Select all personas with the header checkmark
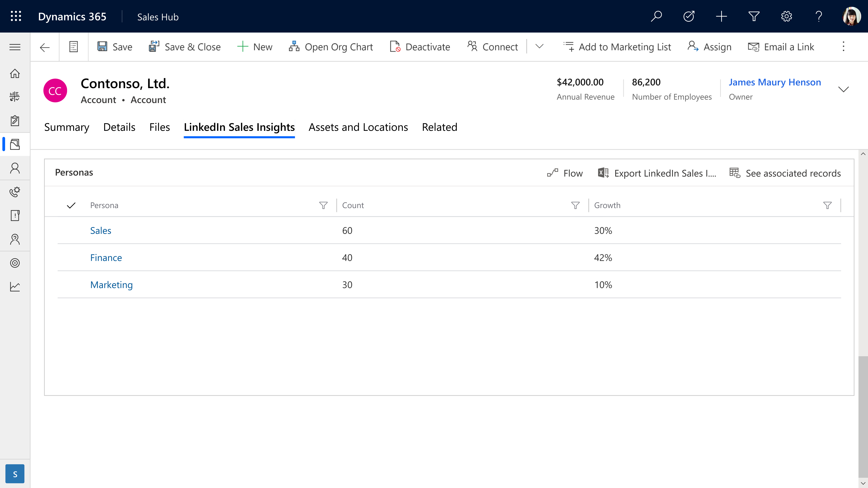Screen dimensions: 868x488 [71, 205]
